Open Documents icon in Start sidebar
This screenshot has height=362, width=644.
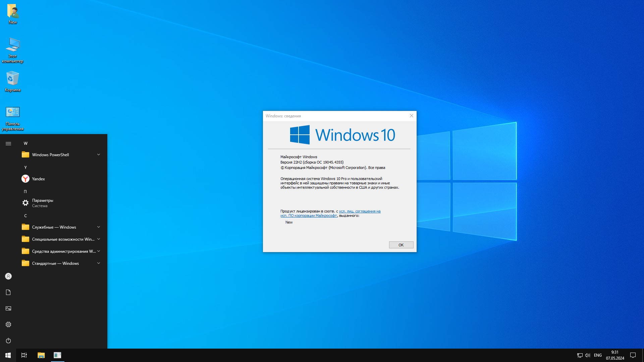8,292
